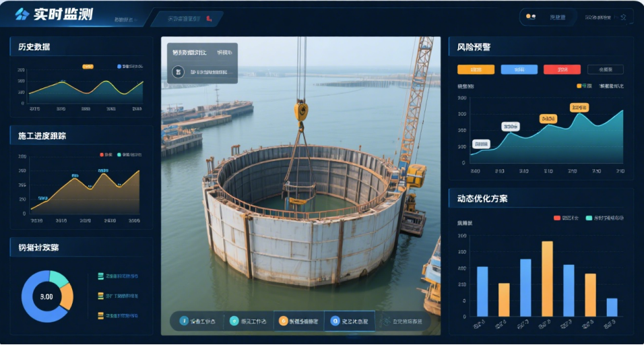Click the outlined icon at bottom toolbar end
This screenshot has width=644, height=345.
pyautogui.click(x=387, y=321)
